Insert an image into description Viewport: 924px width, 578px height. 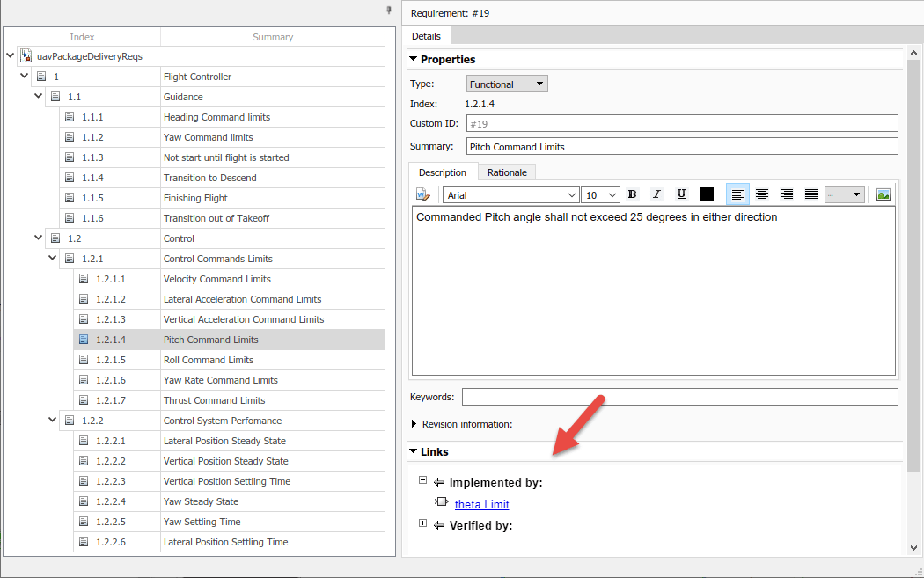pyautogui.click(x=884, y=194)
